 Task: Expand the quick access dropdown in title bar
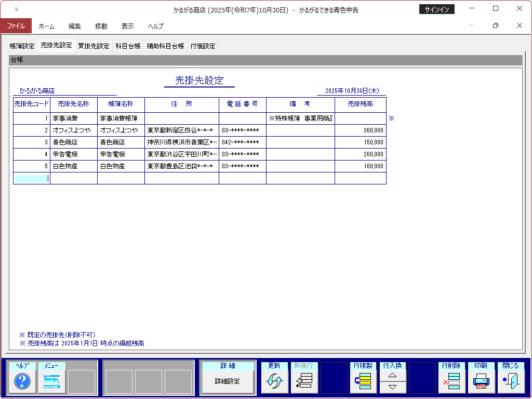coord(16,9)
